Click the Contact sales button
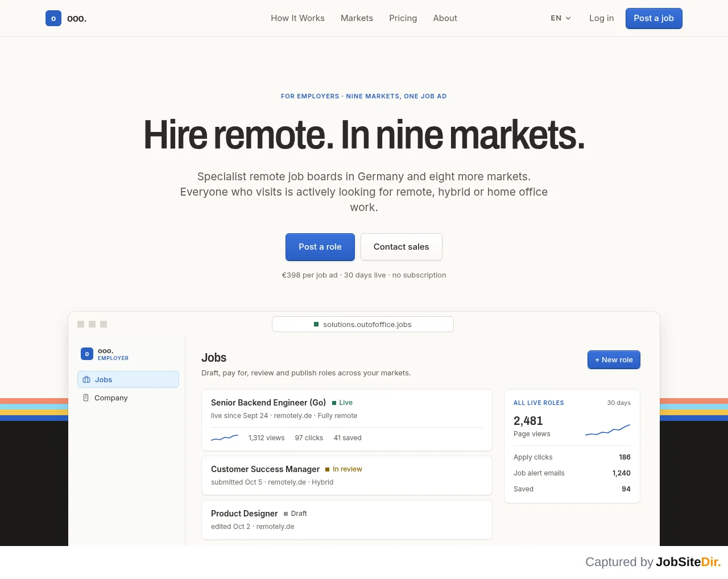The height and width of the screenshot is (579, 728). coord(401,247)
